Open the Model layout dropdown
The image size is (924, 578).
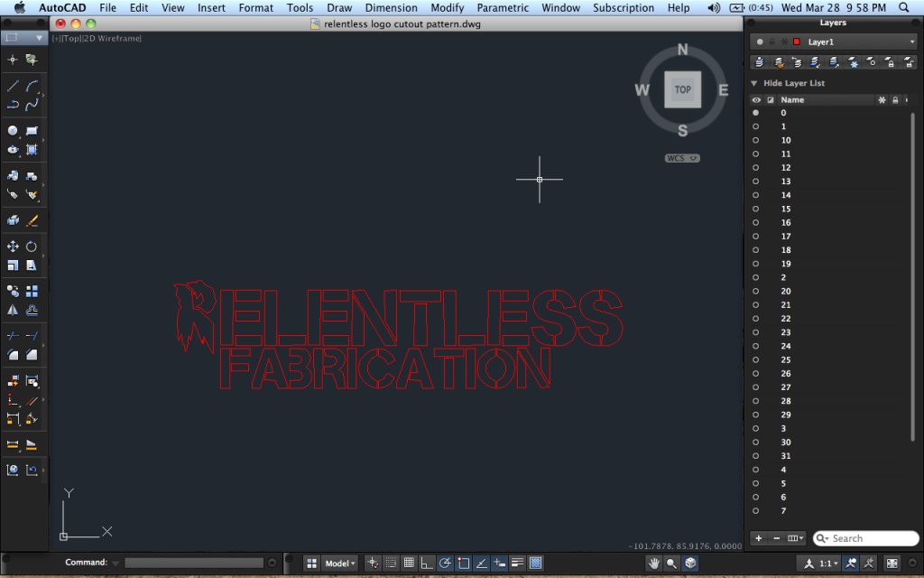(x=340, y=564)
